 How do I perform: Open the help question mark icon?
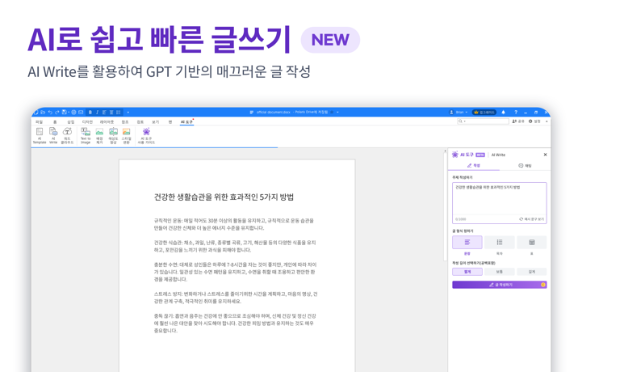[x=516, y=112]
